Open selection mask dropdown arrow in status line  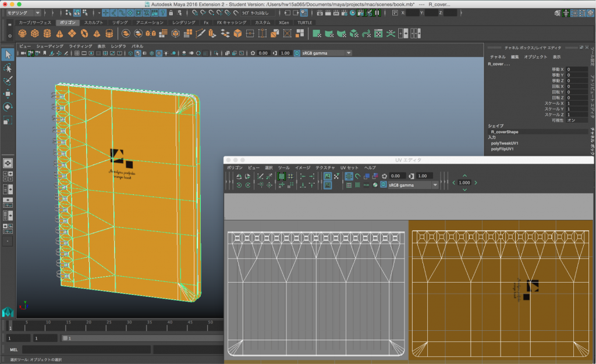99,13
